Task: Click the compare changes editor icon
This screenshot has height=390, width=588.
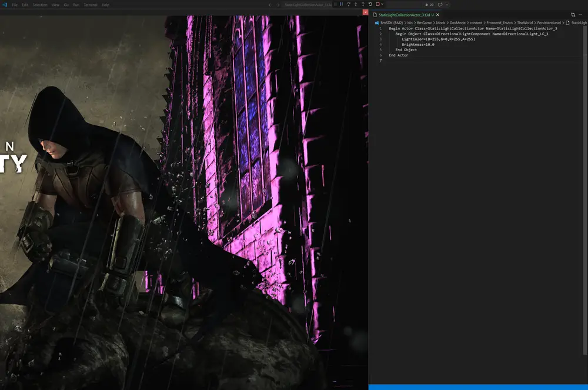Action: coord(573,15)
